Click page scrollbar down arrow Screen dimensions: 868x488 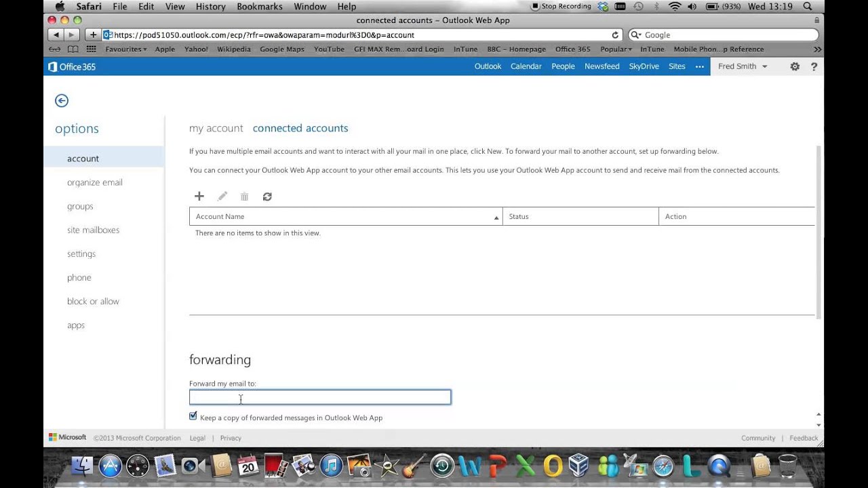(x=818, y=426)
